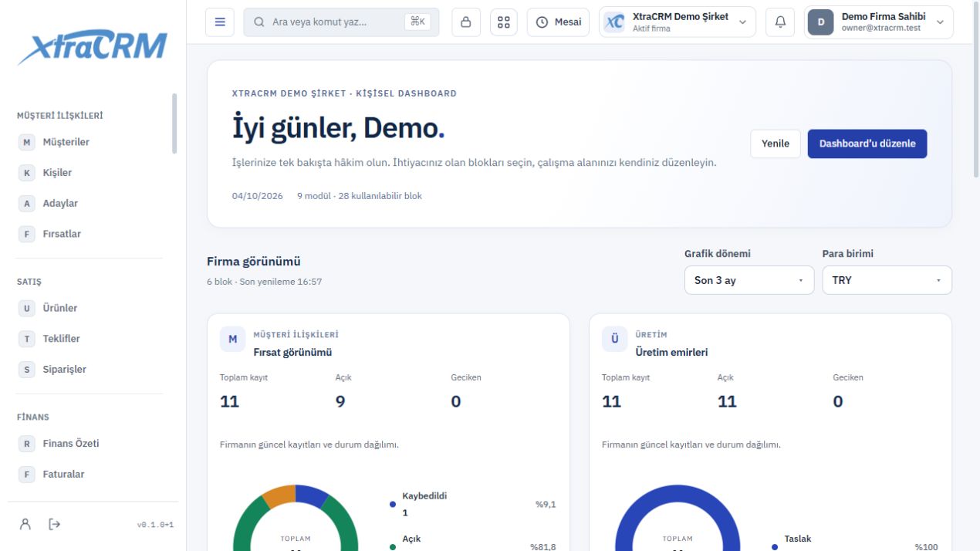Click the U badge beside Ürünler

pyautogui.click(x=27, y=308)
